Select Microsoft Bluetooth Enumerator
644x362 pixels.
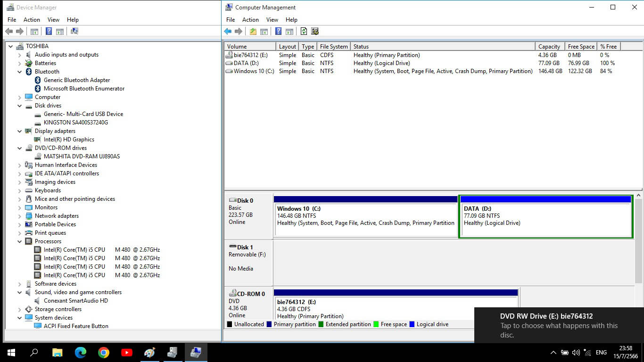[x=84, y=89]
